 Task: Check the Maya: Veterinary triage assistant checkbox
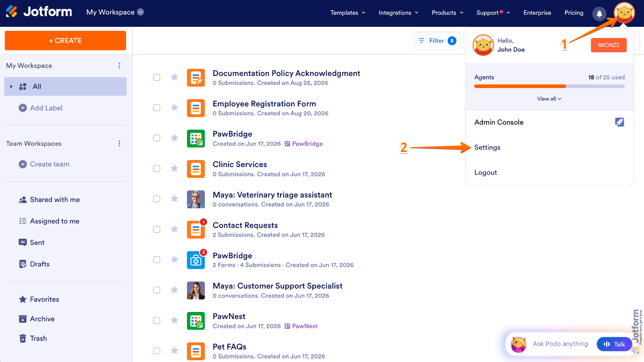157,199
